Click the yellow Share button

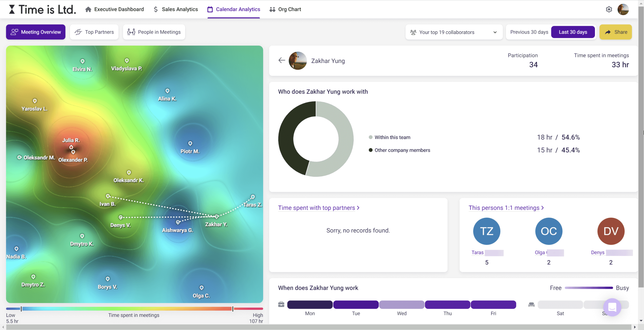pos(615,32)
